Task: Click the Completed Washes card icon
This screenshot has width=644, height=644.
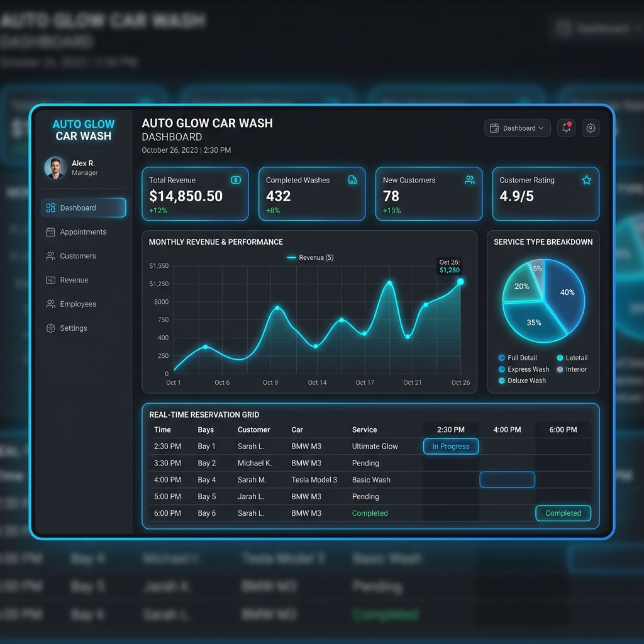Action: [x=353, y=180]
